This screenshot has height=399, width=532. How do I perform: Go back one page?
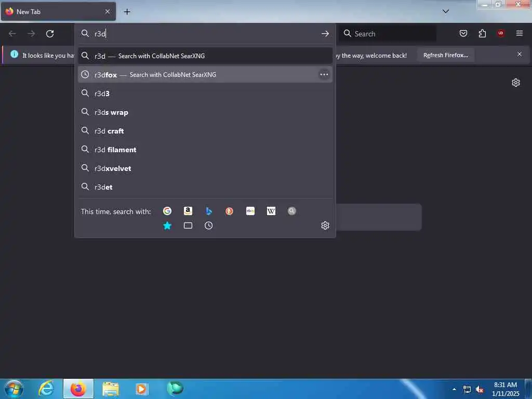(12, 34)
